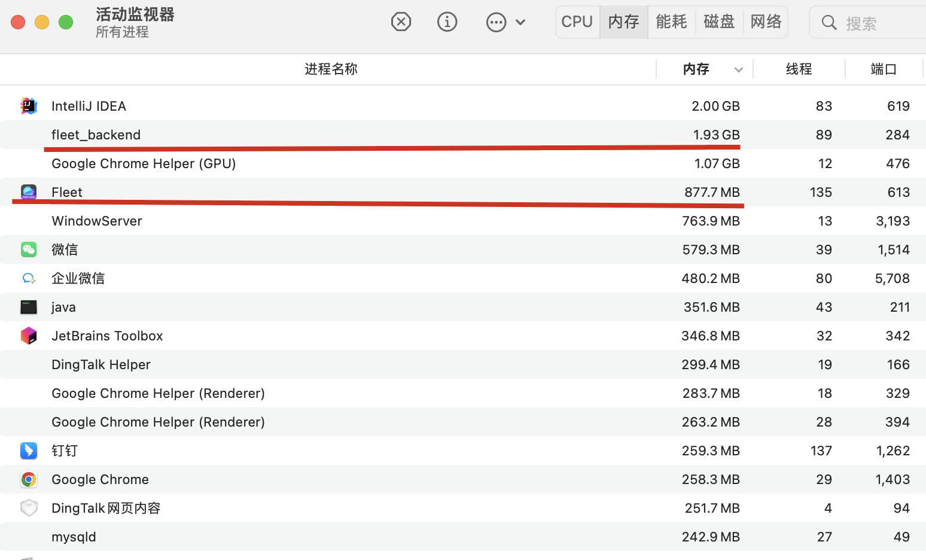Click the 3,193 ports value for WindowServer
Screen dimensions: 926x560
coord(893,221)
